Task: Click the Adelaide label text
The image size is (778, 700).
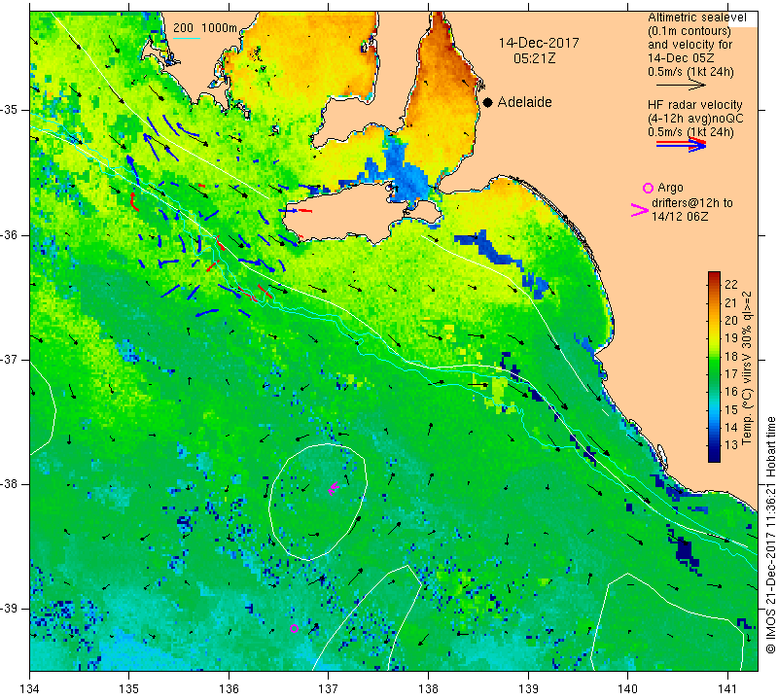Action: pyautogui.click(x=524, y=102)
